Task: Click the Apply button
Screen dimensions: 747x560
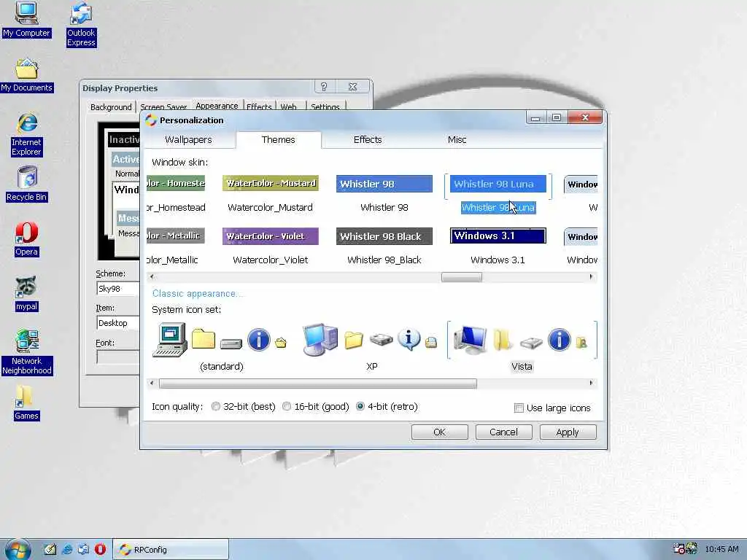Action: (x=568, y=432)
